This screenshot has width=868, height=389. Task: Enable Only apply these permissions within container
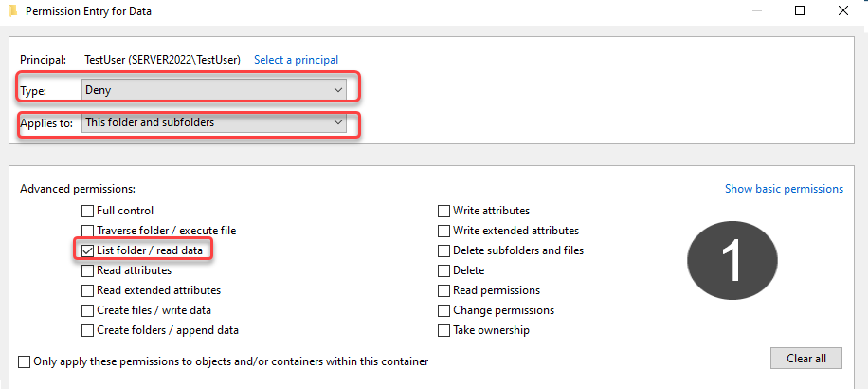coord(25,361)
